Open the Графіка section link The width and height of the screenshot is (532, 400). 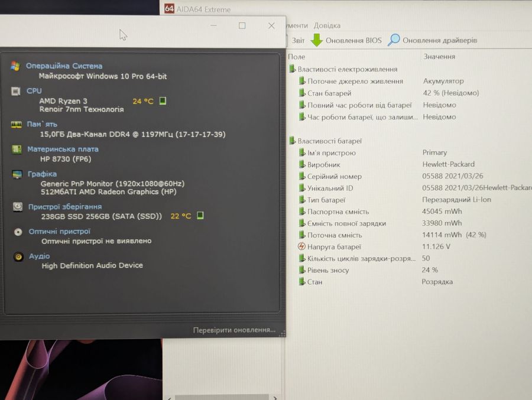coord(42,174)
